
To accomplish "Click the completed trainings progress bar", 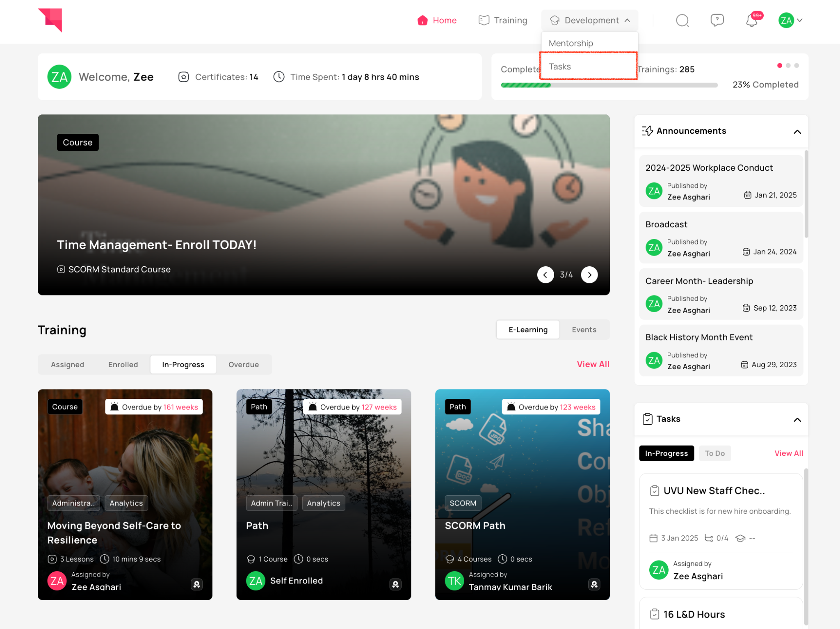I will 609,85.
